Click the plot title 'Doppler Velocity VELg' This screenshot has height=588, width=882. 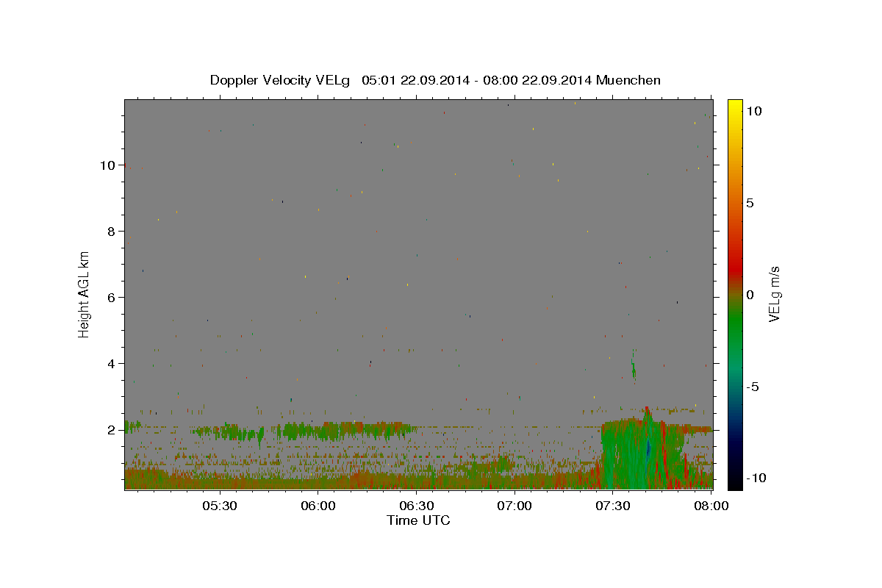tap(282, 80)
